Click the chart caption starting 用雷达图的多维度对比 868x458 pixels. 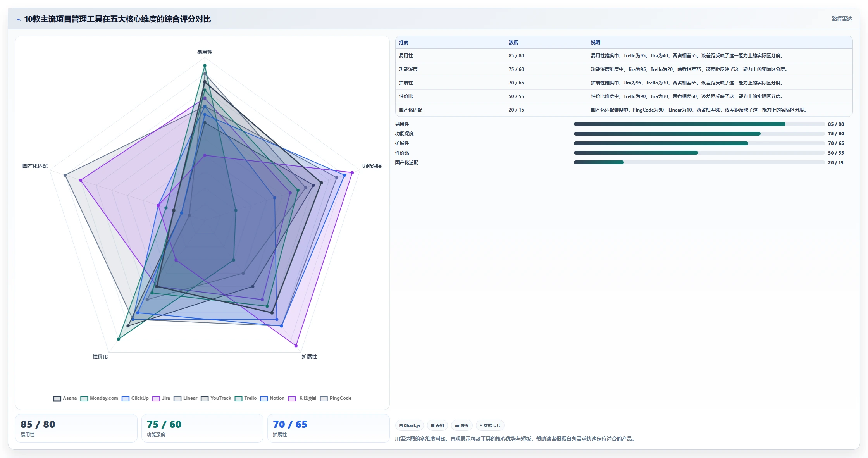coord(515,439)
